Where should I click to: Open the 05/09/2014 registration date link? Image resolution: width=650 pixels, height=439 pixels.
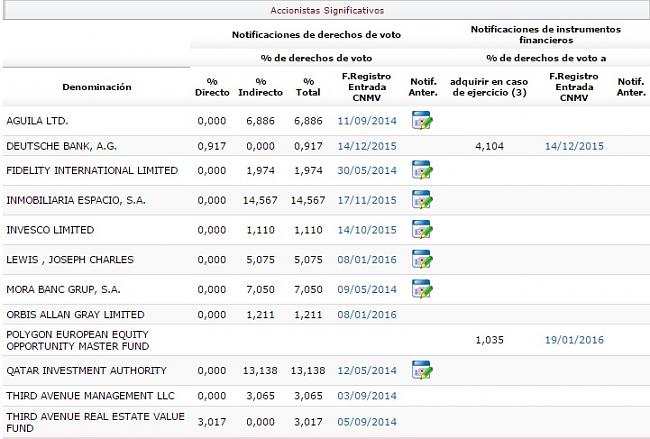pos(367,422)
